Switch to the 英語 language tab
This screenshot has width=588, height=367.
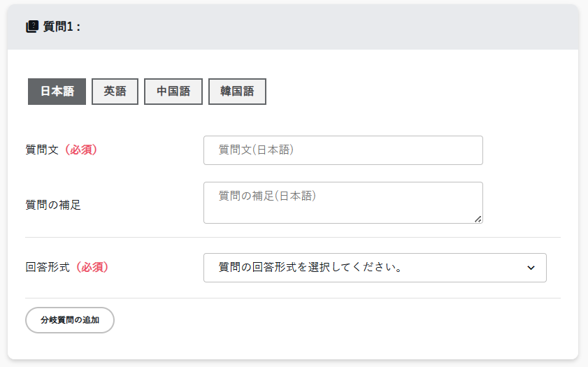[x=115, y=92]
